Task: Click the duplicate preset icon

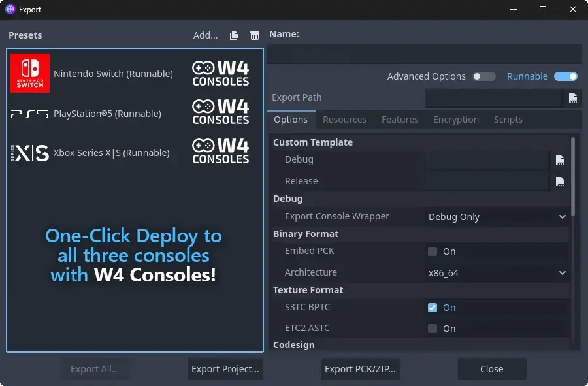Action: (234, 35)
